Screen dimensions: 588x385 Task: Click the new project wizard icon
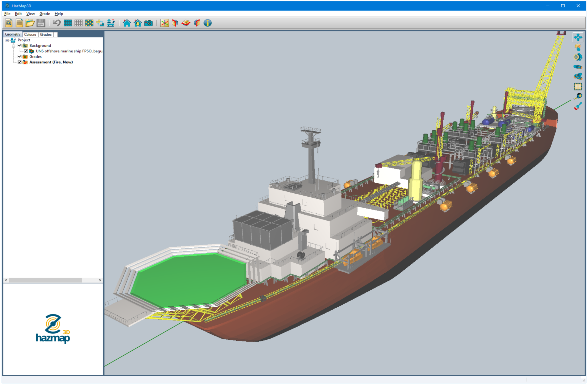(x=9, y=23)
